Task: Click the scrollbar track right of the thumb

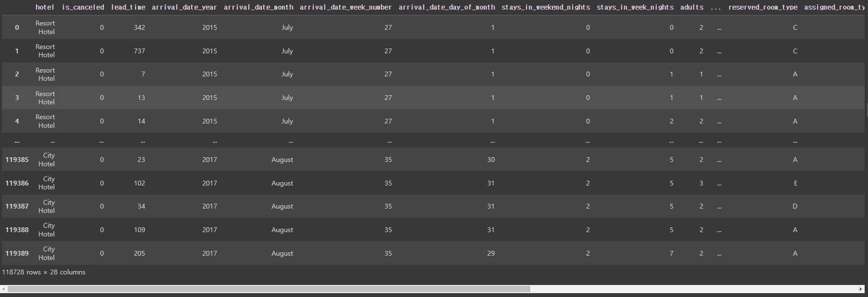Action: click(x=694, y=289)
